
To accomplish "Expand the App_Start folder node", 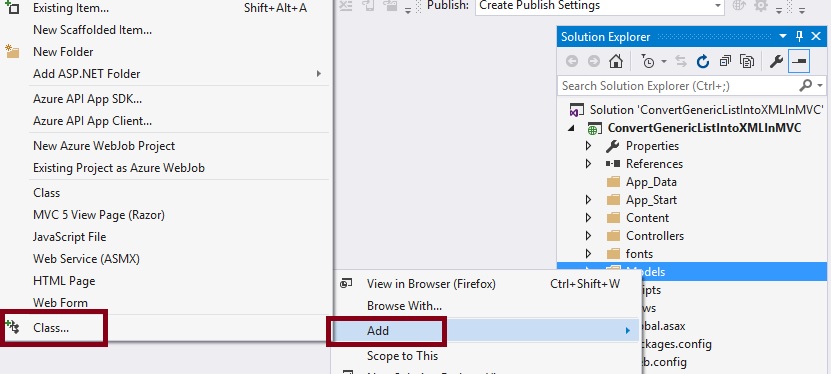I will point(588,200).
